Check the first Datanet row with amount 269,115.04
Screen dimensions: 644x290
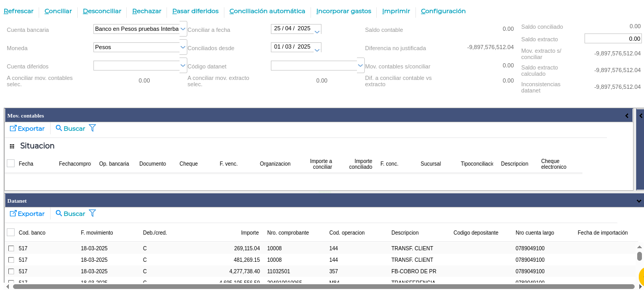pyautogui.click(x=11, y=248)
